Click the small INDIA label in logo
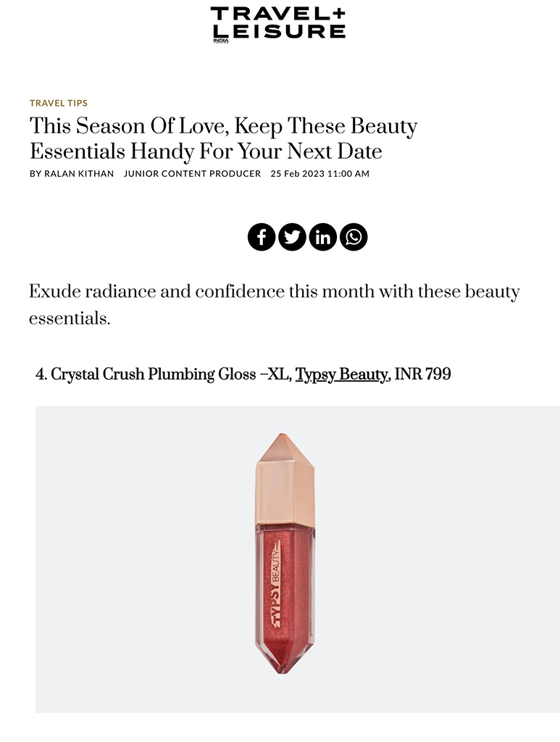Image resolution: width=560 pixels, height=742 pixels. [220, 40]
